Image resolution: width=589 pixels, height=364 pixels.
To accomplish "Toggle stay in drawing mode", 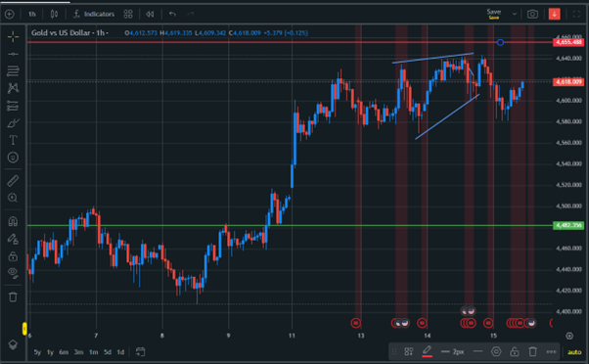I will (x=13, y=239).
